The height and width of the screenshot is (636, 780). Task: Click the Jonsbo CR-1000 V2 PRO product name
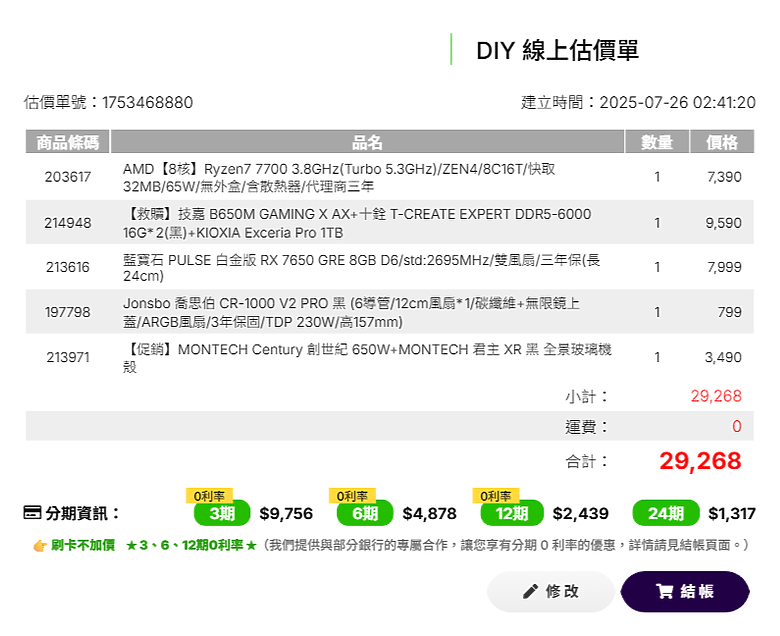point(351,312)
